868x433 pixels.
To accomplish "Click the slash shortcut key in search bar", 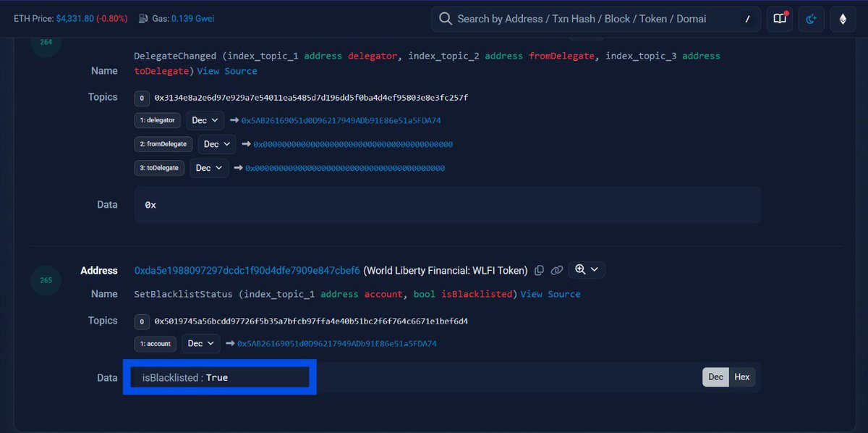I will point(747,19).
